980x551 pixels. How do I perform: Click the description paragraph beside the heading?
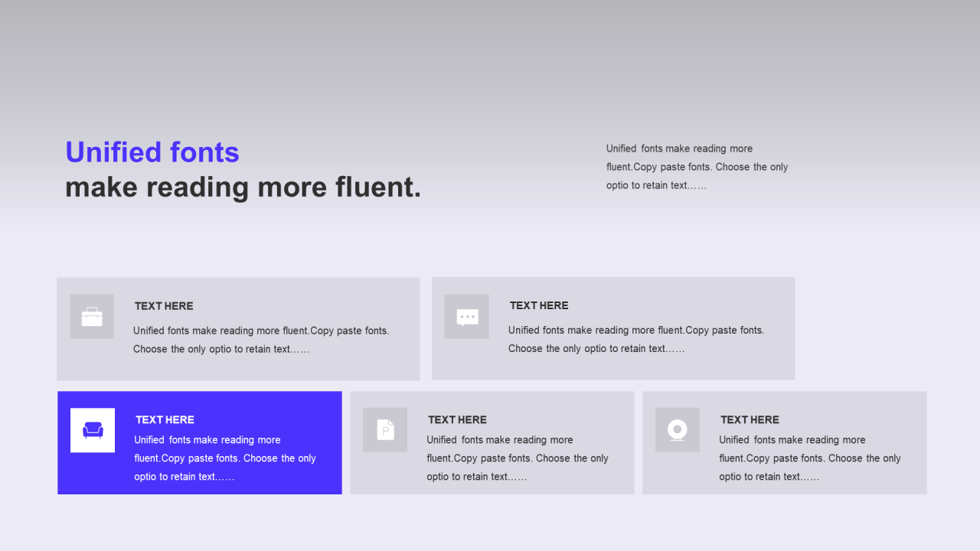pyautogui.click(x=697, y=167)
